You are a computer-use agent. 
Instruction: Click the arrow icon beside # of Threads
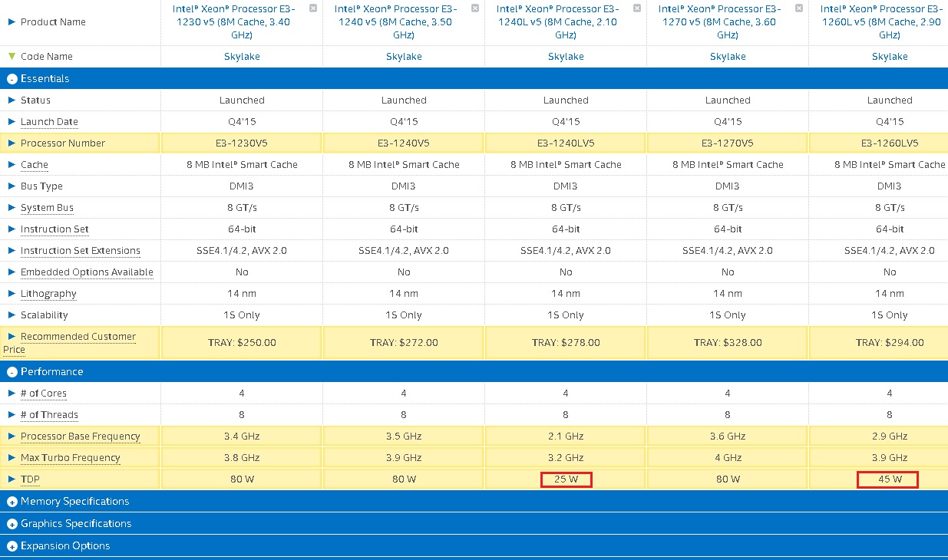pyautogui.click(x=12, y=415)
